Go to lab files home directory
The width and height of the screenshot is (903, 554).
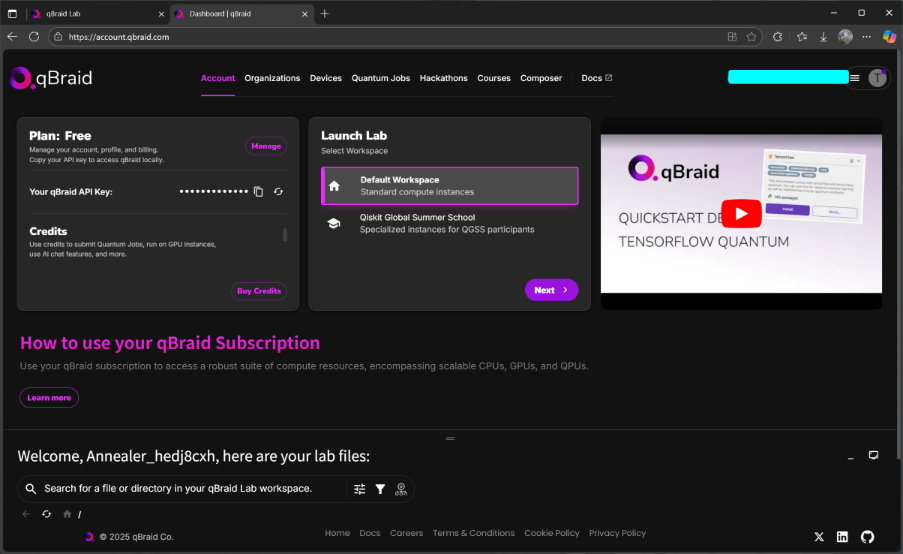67,514
